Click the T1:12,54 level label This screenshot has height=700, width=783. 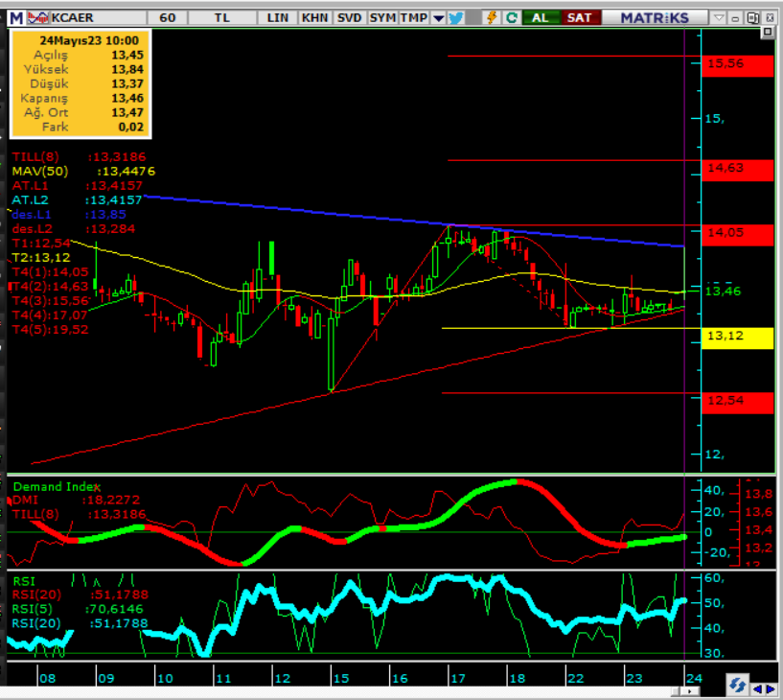(x=41, y=244)
